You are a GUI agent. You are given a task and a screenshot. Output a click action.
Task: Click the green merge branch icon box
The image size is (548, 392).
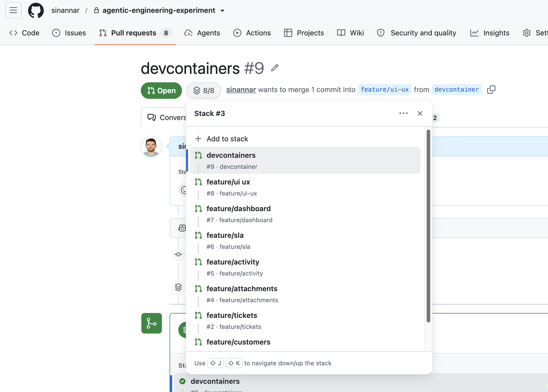pyautogui.click(x=152, y=323)
